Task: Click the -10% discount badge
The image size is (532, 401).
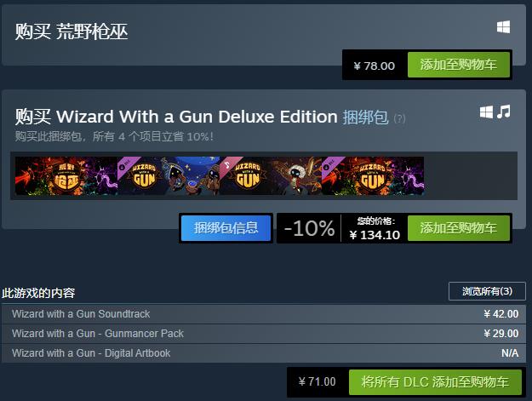Action: click(x=309, y=228)
